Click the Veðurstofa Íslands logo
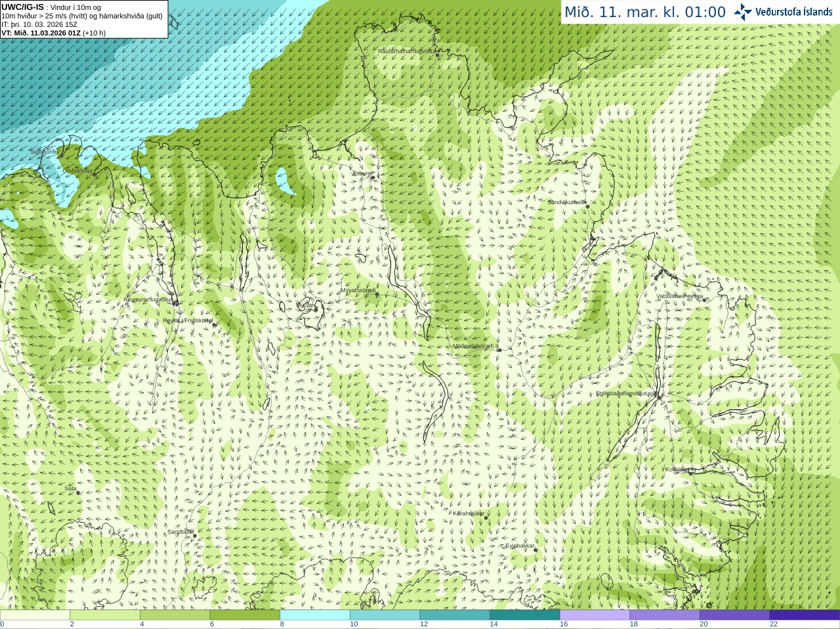 pyautogui.click(x=784, y=12)
